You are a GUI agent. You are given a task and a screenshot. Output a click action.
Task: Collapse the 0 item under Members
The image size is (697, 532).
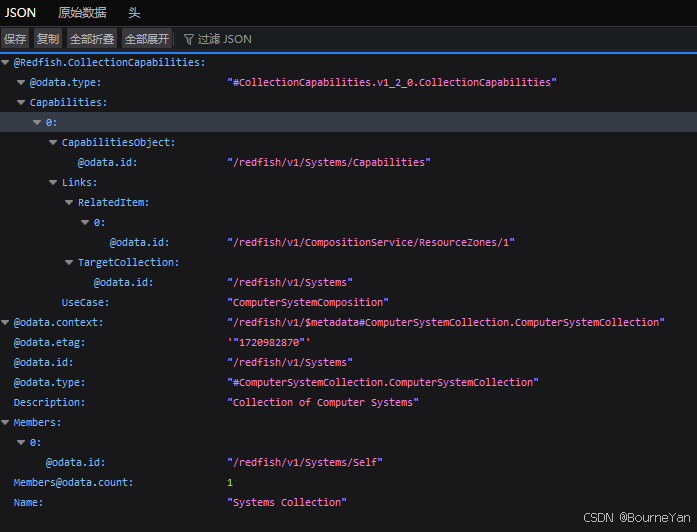click(x=21, y=443)
